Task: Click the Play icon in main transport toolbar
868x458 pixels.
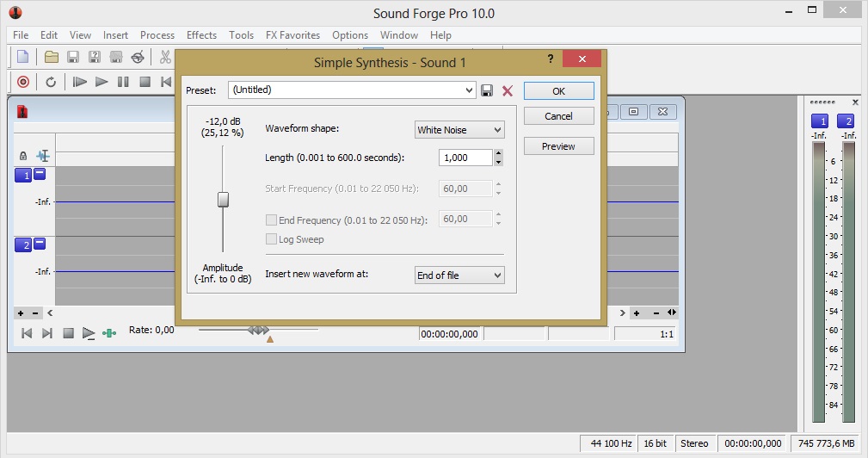Action: click(102, 82)
